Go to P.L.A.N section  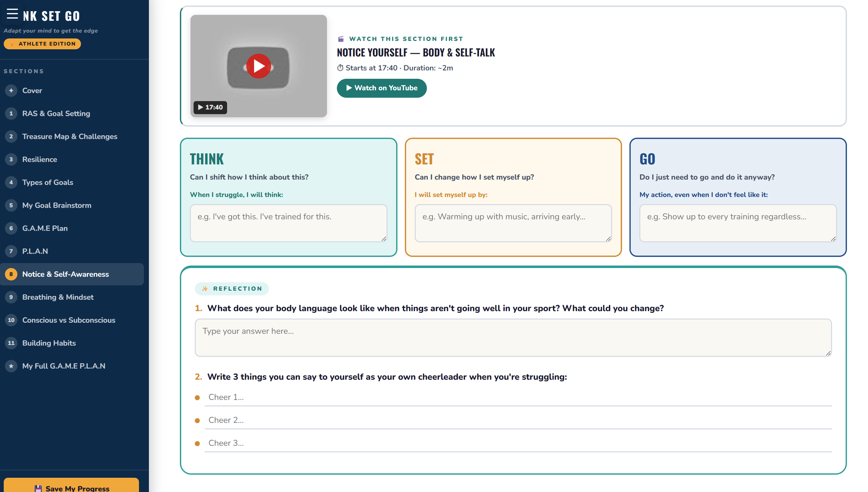click(x=72, y=251)
